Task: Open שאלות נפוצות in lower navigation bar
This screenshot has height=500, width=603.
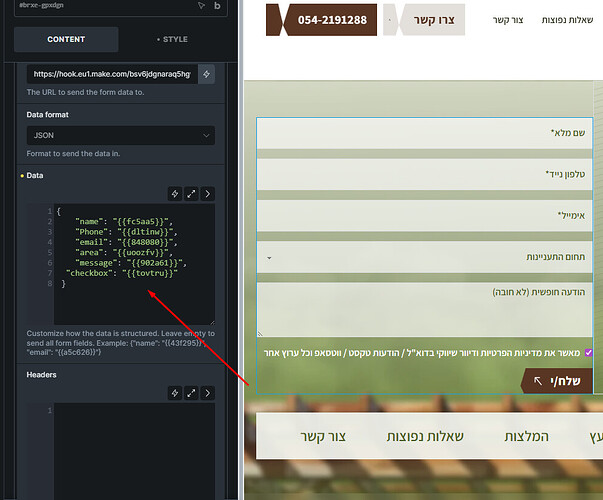Action: (x=425, y=437)
